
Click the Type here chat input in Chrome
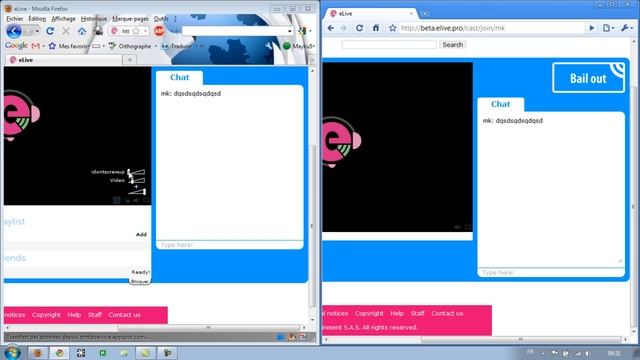click(x=551, y=272)
